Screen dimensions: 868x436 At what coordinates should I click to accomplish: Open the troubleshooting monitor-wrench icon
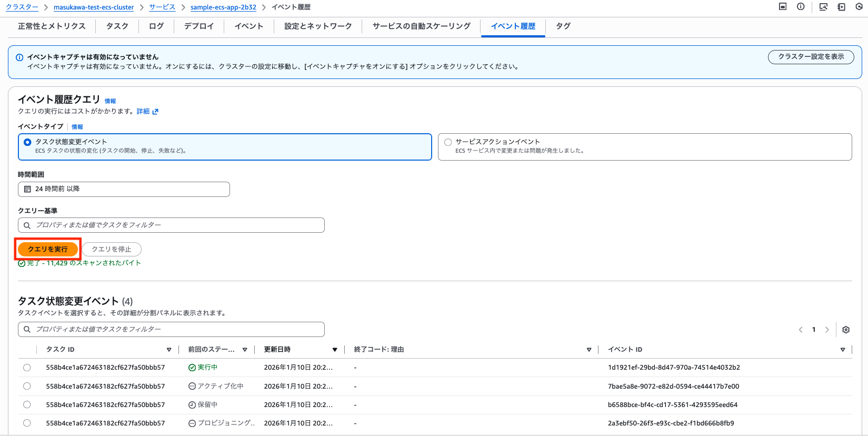click(x=823, y=7)
